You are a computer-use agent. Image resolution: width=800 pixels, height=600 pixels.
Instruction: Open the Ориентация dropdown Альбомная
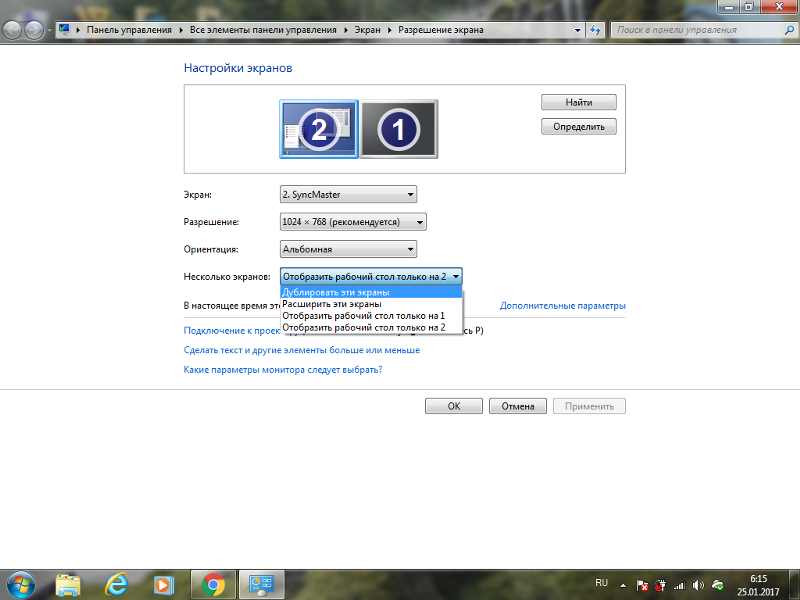coord(348,249)
